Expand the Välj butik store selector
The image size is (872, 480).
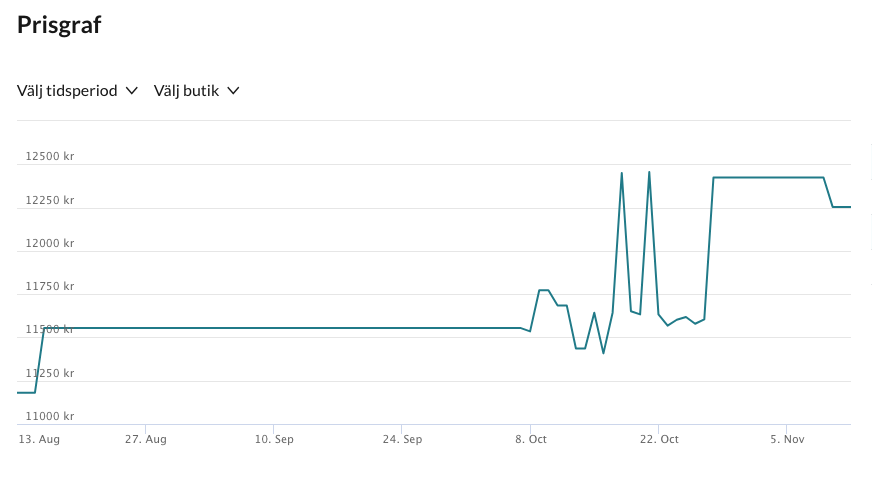tap(187, 91)
